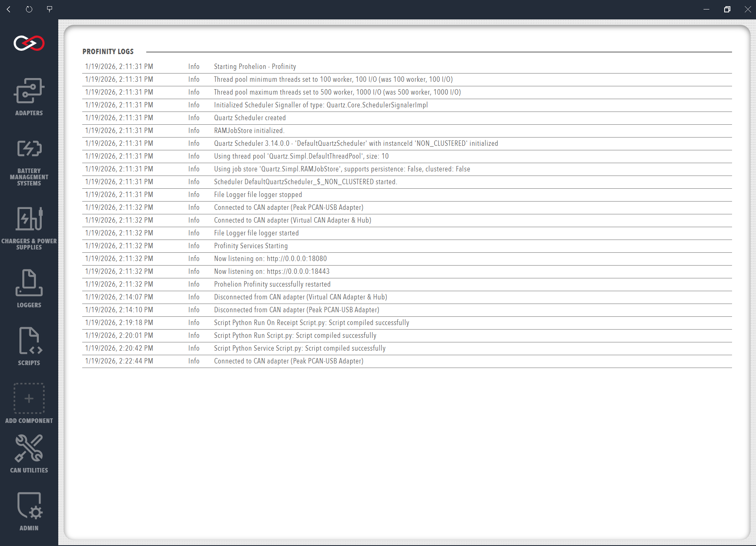The width and height of the screenshot is (756, 546).
Task: Select 'Scheduler DefaultQuartzScheduler_$_NON_CLUSTERED started.' row
Action: pos(407,182)
